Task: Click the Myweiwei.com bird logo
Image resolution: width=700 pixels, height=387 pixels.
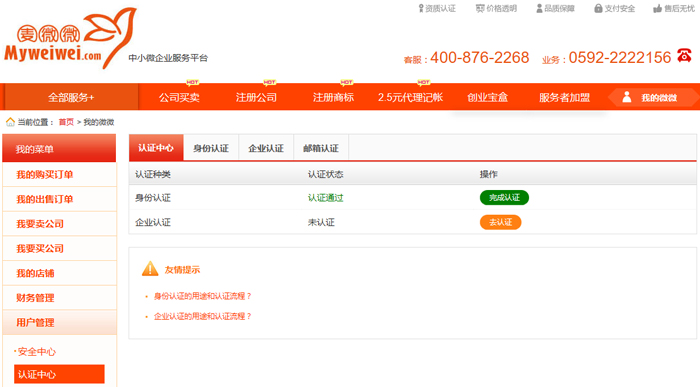Action: 70,38
